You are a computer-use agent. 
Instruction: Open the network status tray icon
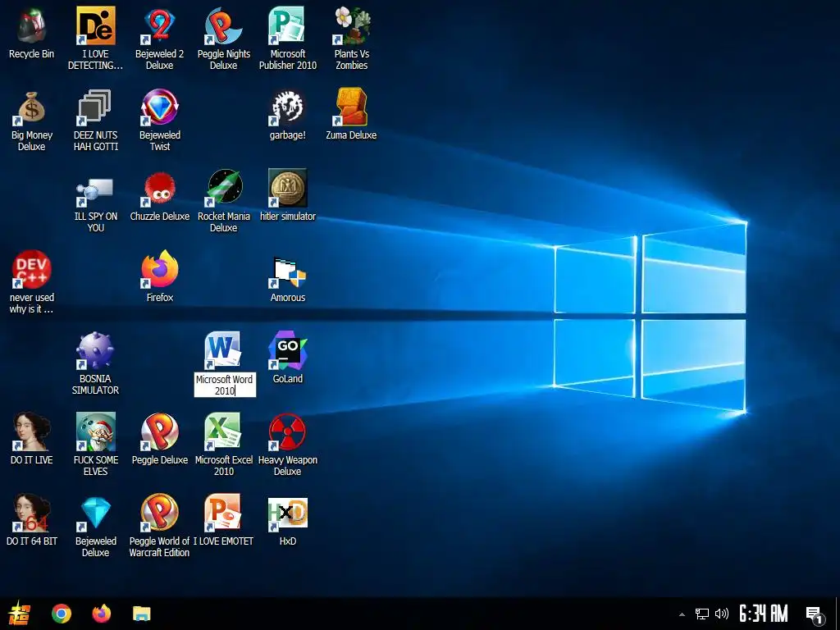[x=702, y=614]
